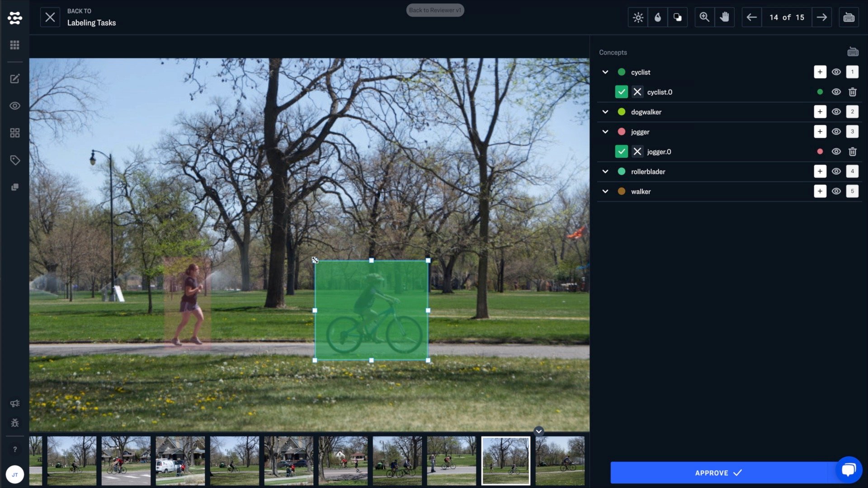Go to the next image arrow

(821, 17)
